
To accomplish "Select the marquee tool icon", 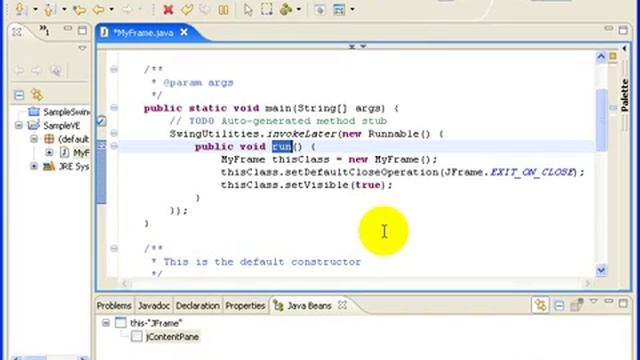I will coord(267,9).
